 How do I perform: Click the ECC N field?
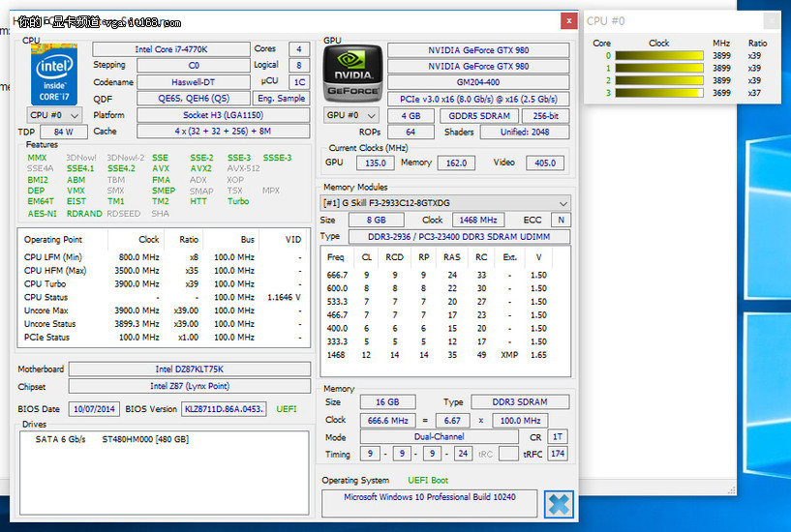click(x=561, y=221)
